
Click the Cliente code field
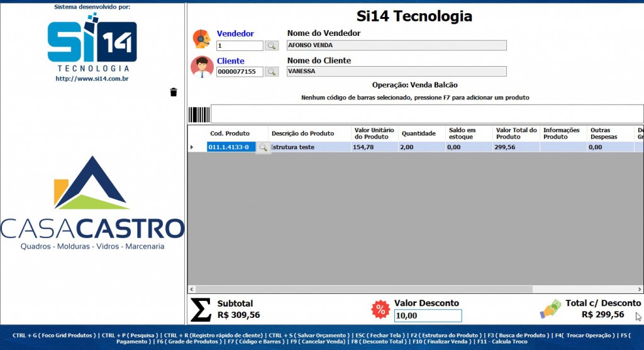pyautogui.click(x=240, y=72)
